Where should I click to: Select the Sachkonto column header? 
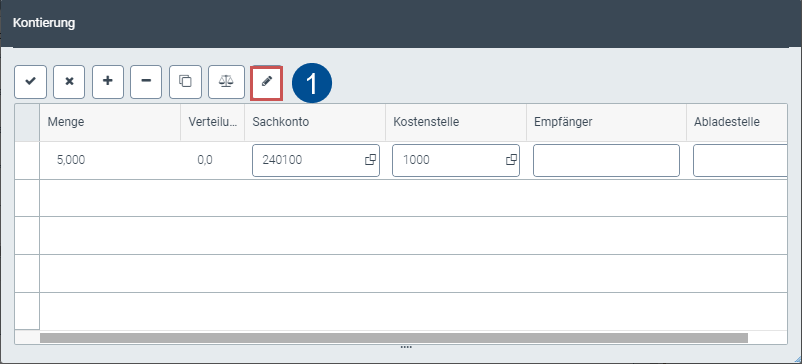[x=315, y=122]
